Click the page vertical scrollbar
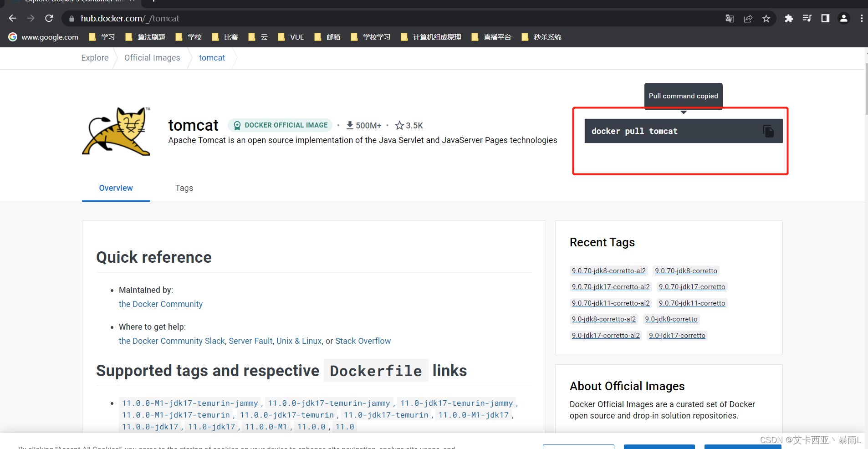 tap(866, 89)
